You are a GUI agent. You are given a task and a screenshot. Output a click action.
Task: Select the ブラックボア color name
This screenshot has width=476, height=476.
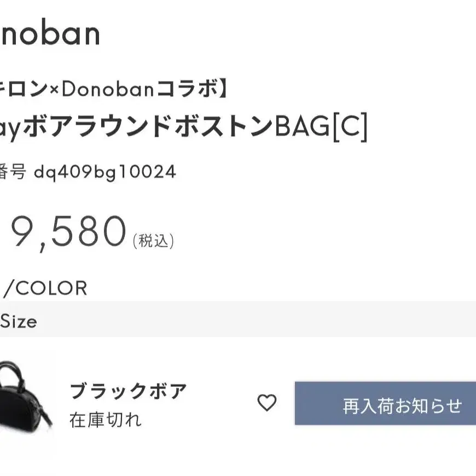point(129,391)
